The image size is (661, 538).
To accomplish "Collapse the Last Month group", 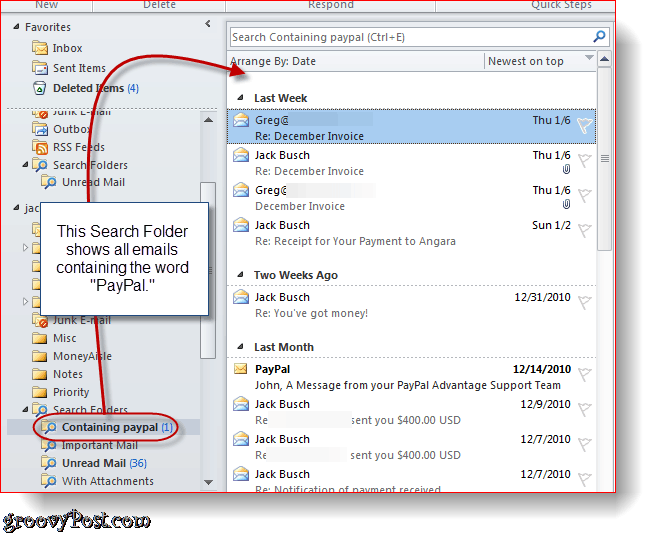I will pyautogui.click(x=240, y=347).
